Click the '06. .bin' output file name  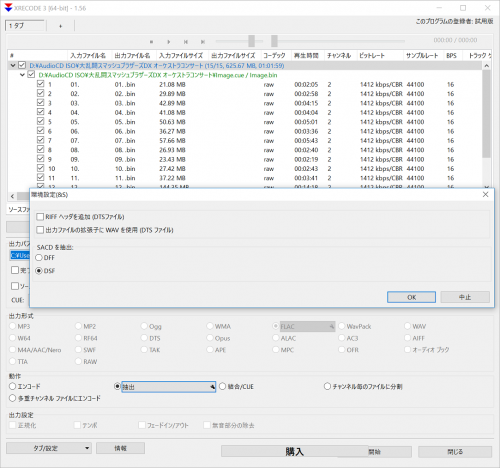click(x=125, y=131)
